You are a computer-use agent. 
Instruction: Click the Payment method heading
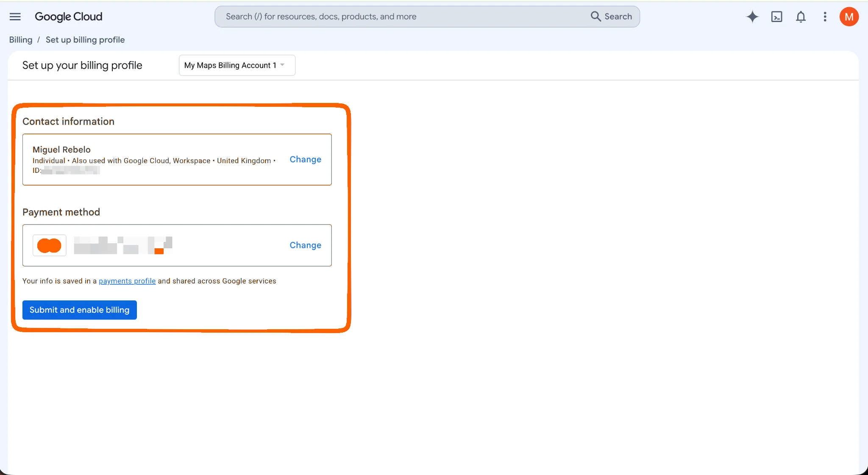[61, 212]
